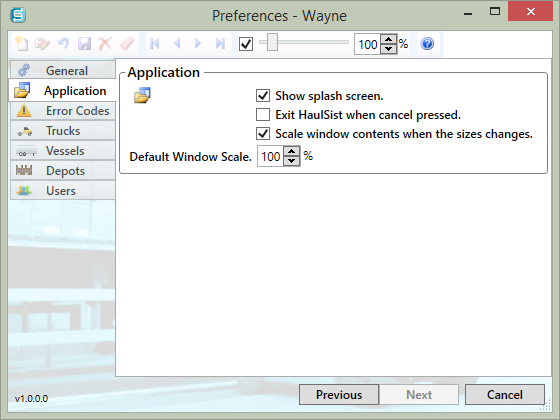
Task: Switch to the Error Codes tab
Action: coord(63,111)
